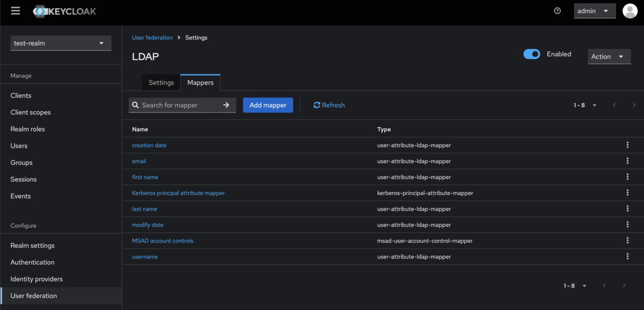Click the msad-user-account-control-mapper type cell

pos(425,241)
